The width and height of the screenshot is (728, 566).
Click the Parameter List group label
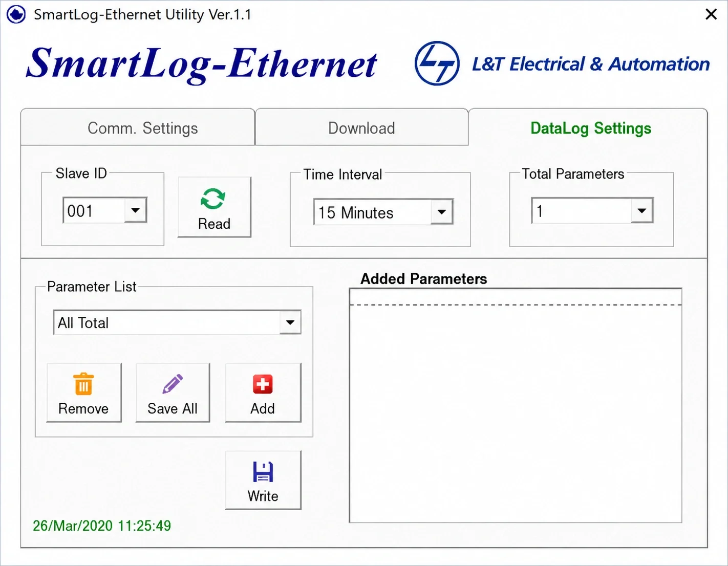[x=92, y=287]
